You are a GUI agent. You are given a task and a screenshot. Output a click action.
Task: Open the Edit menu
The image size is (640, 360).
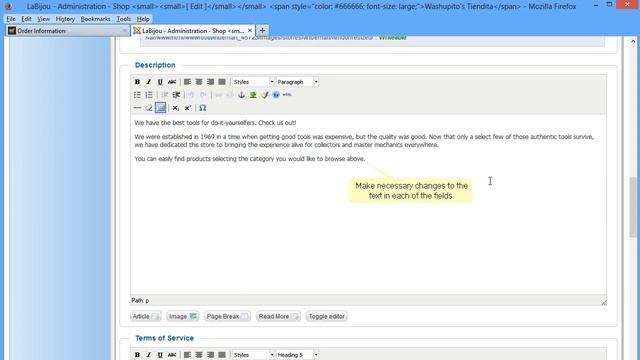click(26, 19)
